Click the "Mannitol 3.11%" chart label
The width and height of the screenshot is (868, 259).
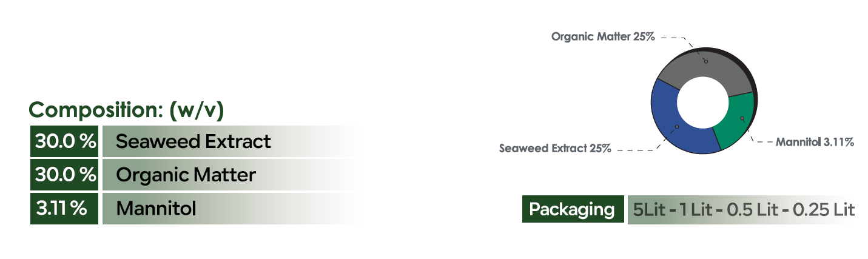pos(815,142)
